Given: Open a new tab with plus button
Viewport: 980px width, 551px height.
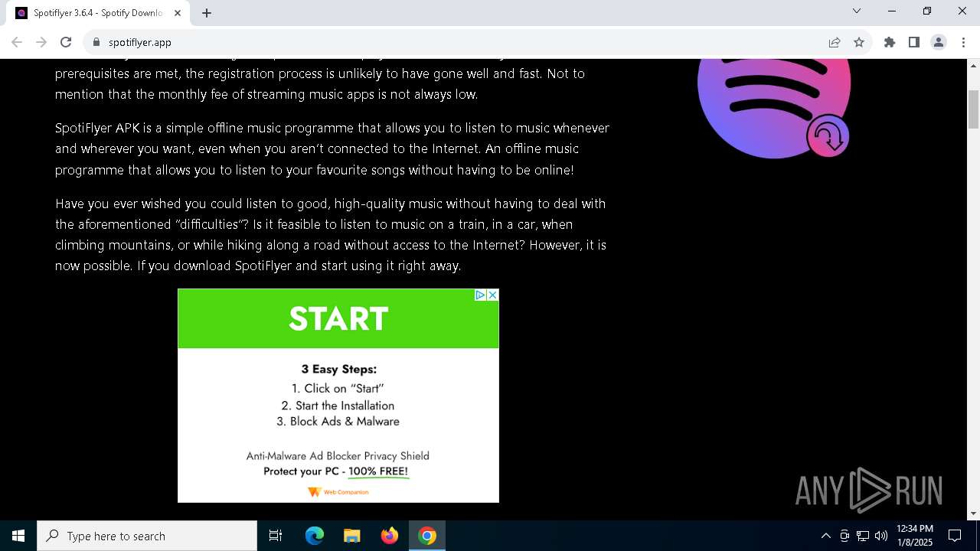Looking at the screenshot, I should [x=207, y=12].
